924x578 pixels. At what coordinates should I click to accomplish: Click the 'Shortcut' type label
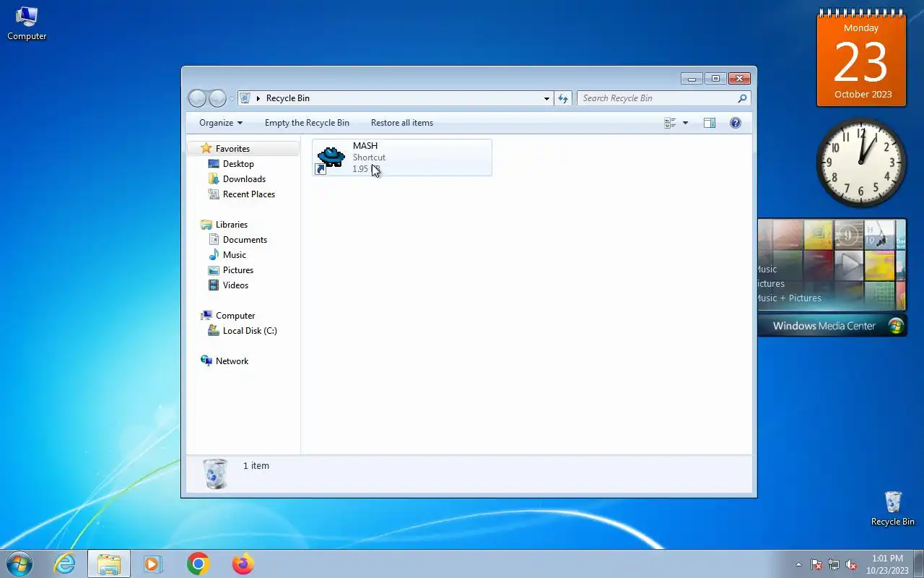tap(369, 158)
